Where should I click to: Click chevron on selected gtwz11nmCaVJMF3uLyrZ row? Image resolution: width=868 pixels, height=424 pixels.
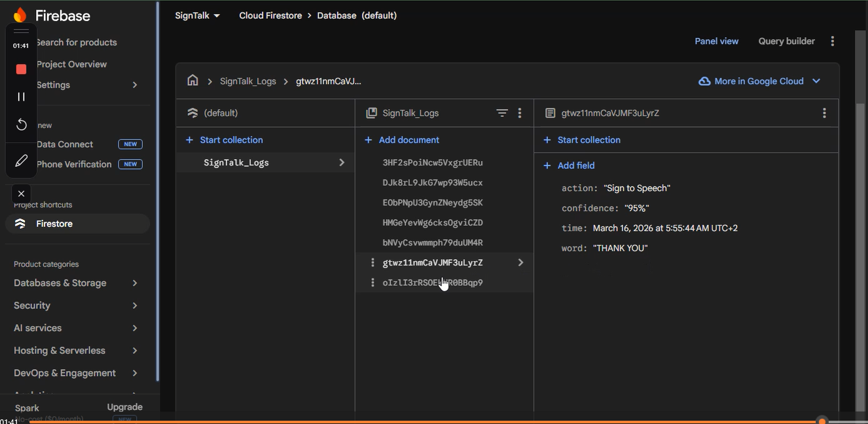521,262
